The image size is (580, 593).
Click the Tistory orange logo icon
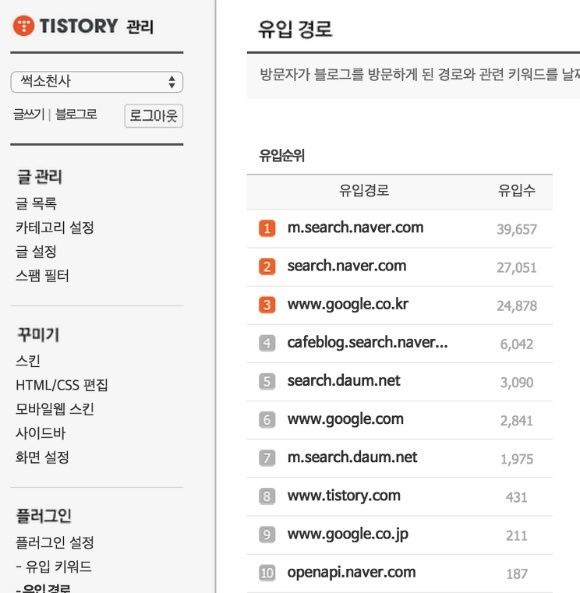pyautogui.click(x=23, y=26)
